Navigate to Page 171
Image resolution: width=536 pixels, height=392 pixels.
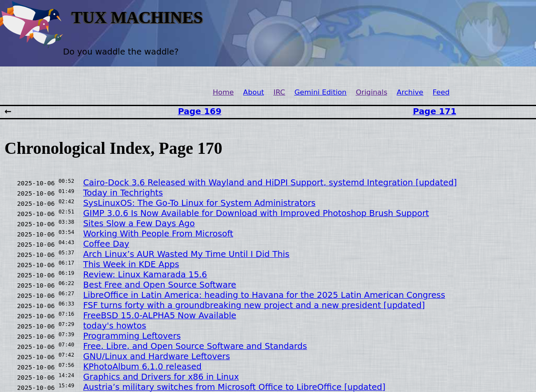[434, 111]
